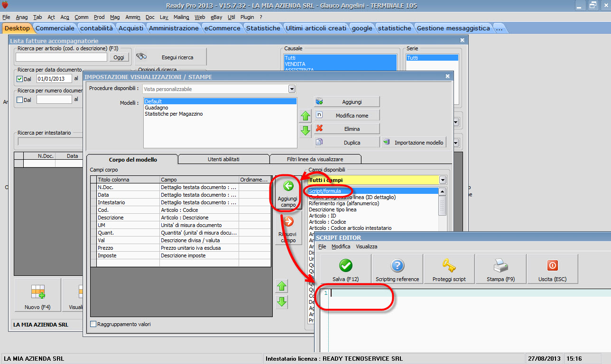Switch to Commerciale tab

[55, 28]
